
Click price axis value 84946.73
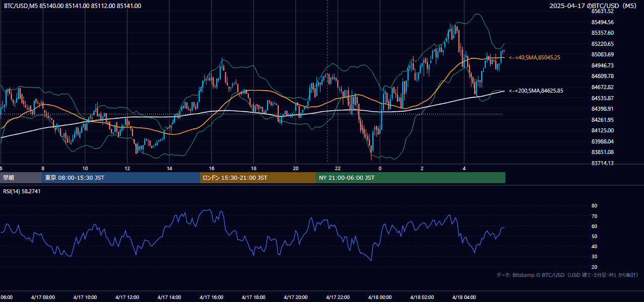click(602, 65)
